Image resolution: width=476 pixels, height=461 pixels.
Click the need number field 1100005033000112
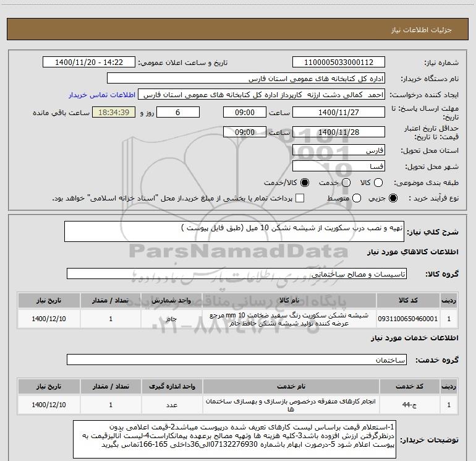point(339,62)
